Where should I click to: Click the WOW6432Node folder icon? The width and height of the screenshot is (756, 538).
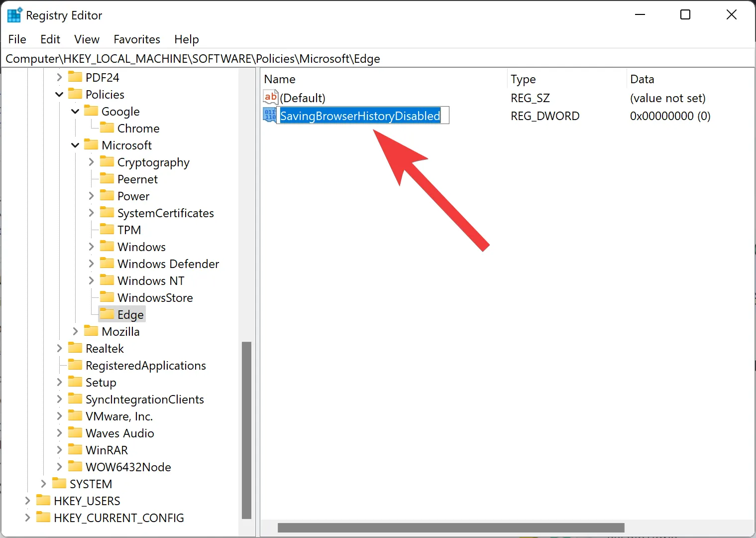pyautogui.click(x=75, y=467)
